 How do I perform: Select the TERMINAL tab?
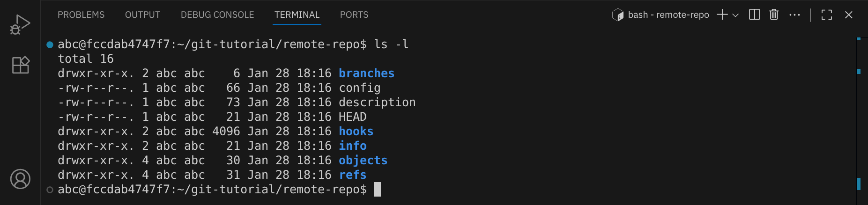(297, 15)
